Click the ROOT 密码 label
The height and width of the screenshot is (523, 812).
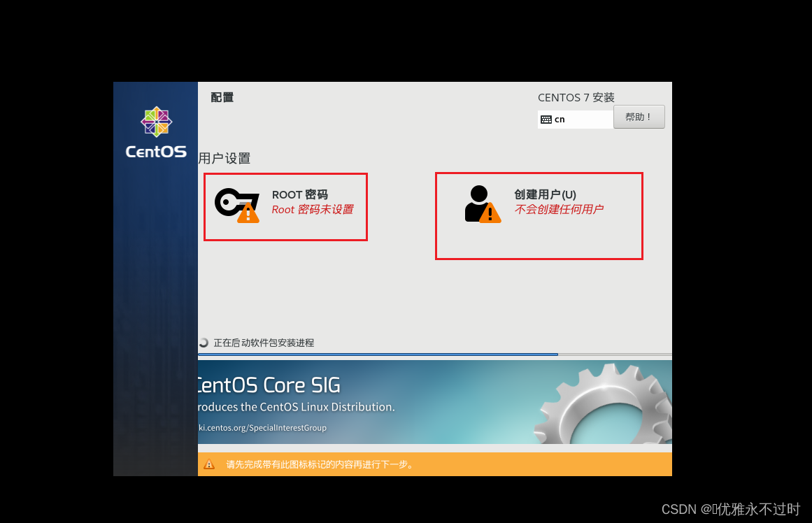pos(300,194)
